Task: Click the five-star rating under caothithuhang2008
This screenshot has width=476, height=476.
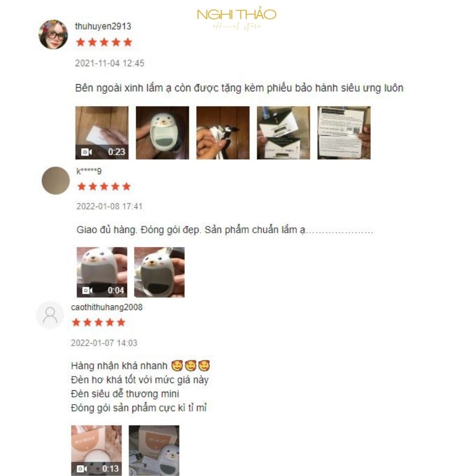Action: (x=99, y=322)
